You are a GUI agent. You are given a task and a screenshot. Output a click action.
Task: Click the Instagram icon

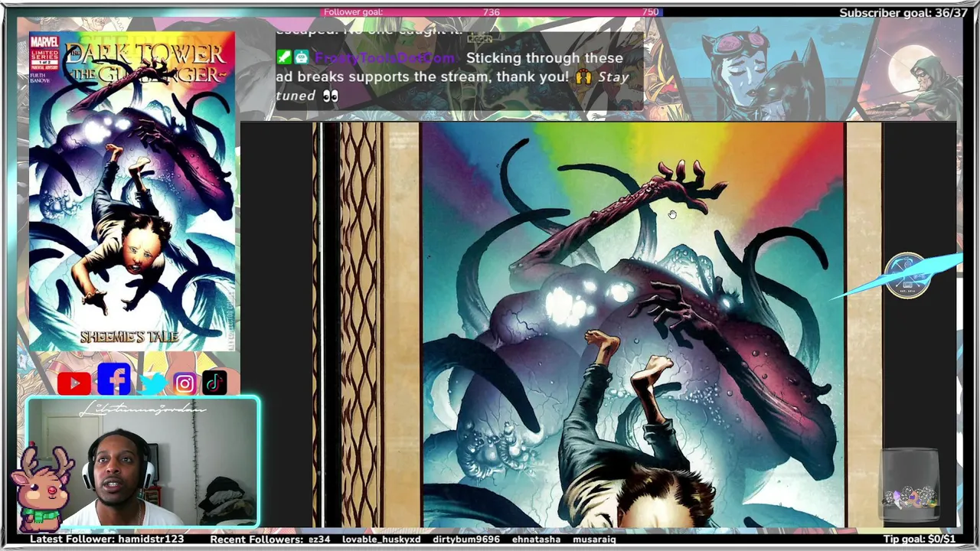(185, 383)
